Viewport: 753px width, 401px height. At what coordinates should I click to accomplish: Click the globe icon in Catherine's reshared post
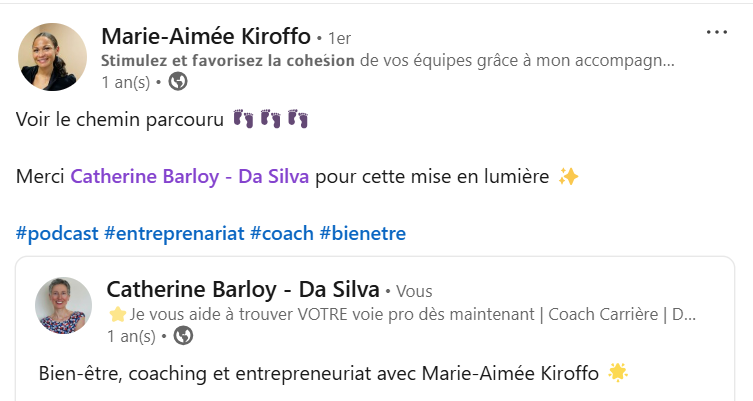[183, 336]
